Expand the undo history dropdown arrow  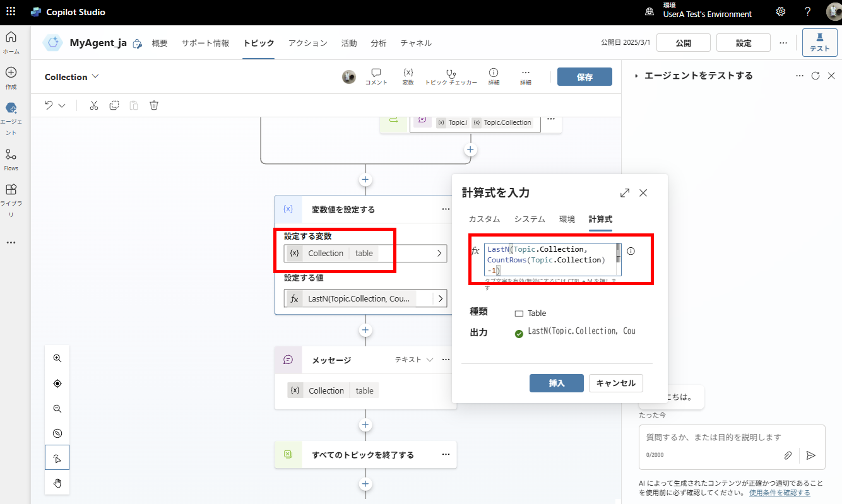coord(62,105)
